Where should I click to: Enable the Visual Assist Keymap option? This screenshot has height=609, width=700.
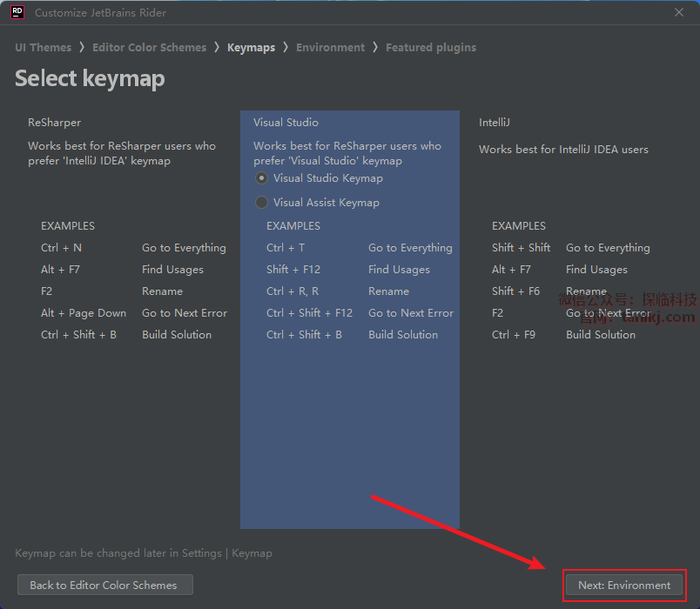click(x=261, y=203)
